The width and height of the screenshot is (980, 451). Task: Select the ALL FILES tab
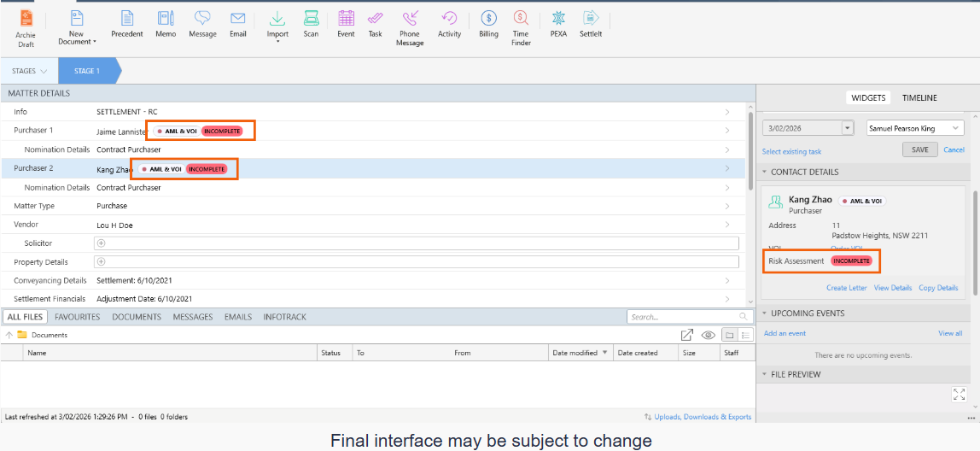(25, 317)
